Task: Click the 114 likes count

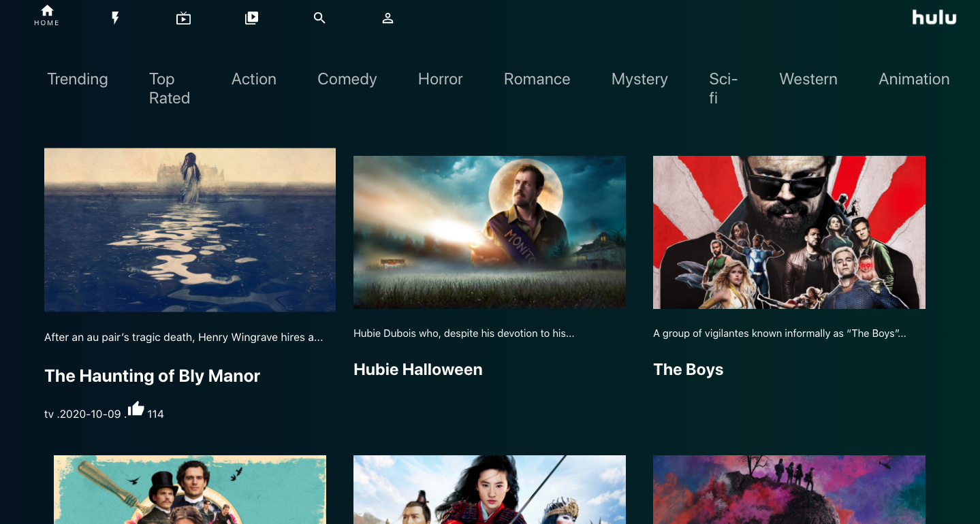Action: coord(155,414)
